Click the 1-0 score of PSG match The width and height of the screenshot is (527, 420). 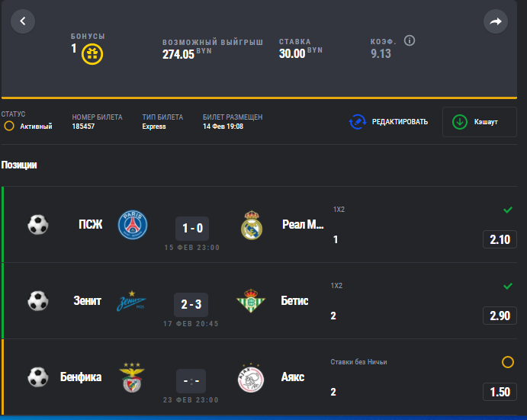pos(192,229)
